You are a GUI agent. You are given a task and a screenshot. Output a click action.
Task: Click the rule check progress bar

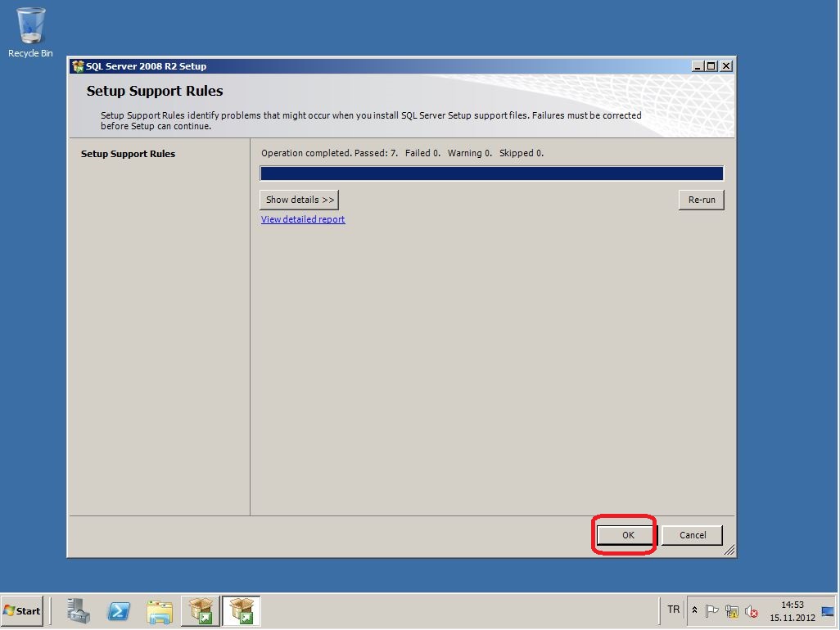pyautogui.click(x=491, y=173)
